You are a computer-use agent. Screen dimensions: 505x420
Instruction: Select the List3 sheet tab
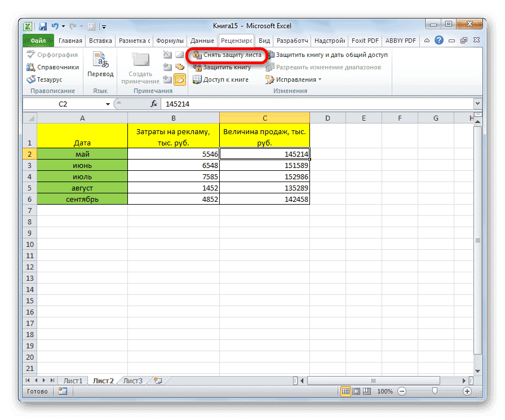coord(132,381)
